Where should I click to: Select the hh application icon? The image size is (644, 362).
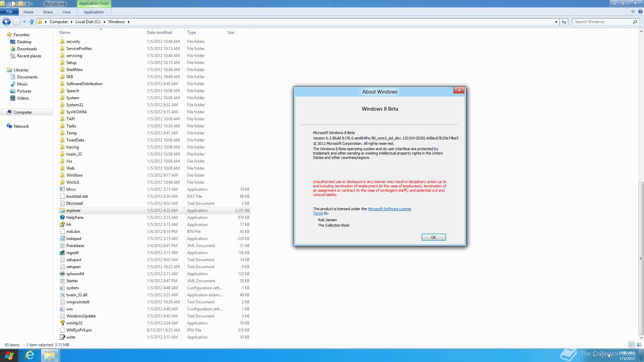click(x=62, y=225)
